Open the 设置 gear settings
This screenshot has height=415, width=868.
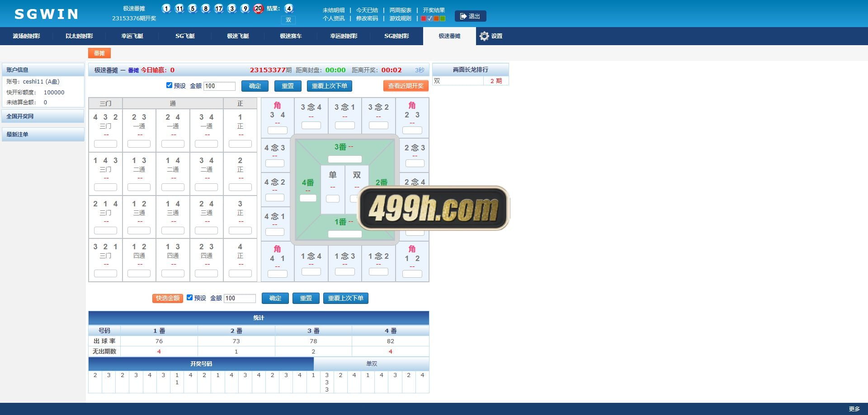click(x=491, y=36)
